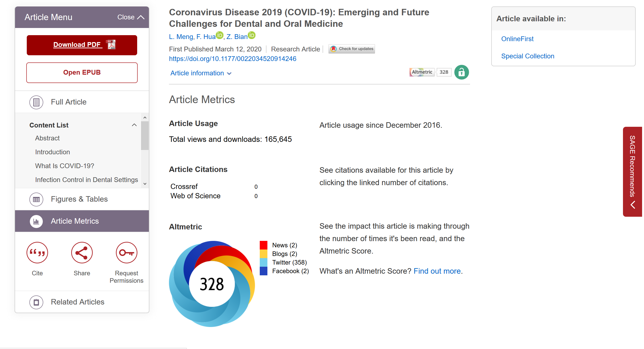Click the Related Articles clipboard icon
The width and height of the screenshot is (644, 349).
click(36, 302)
